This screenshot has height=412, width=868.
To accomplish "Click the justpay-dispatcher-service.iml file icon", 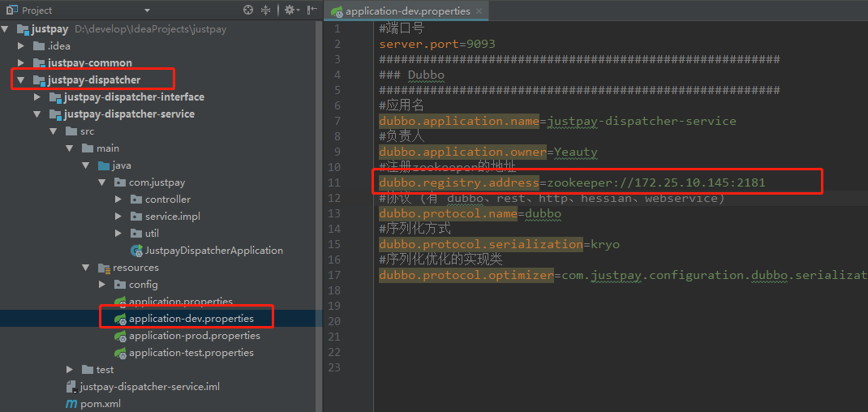I will (x=71, y=387).
